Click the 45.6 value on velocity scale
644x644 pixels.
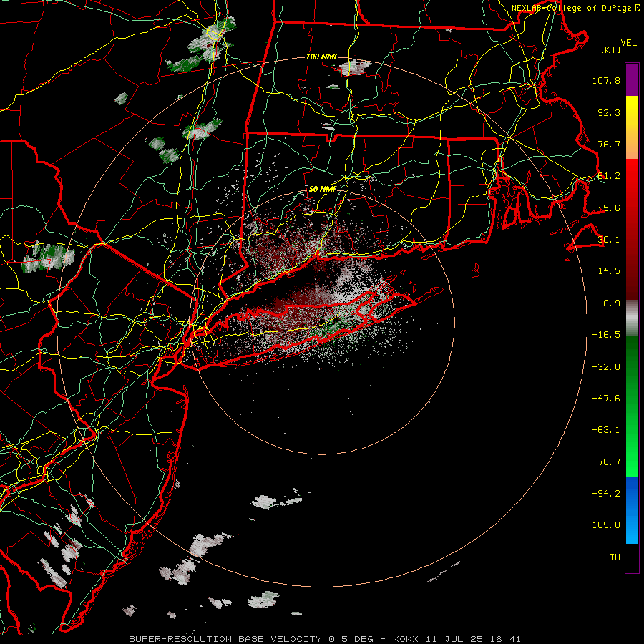pyautogui.click(x=609, y=208)
